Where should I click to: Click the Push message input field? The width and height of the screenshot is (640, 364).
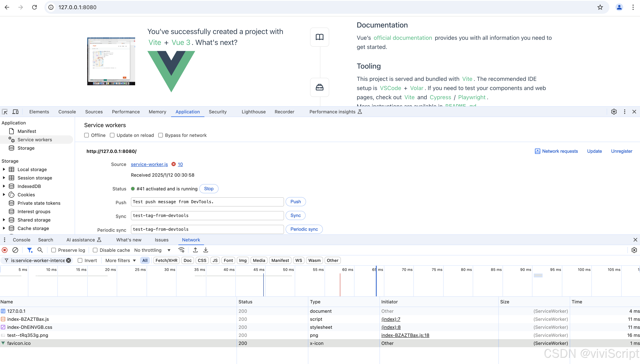point(207,201)
